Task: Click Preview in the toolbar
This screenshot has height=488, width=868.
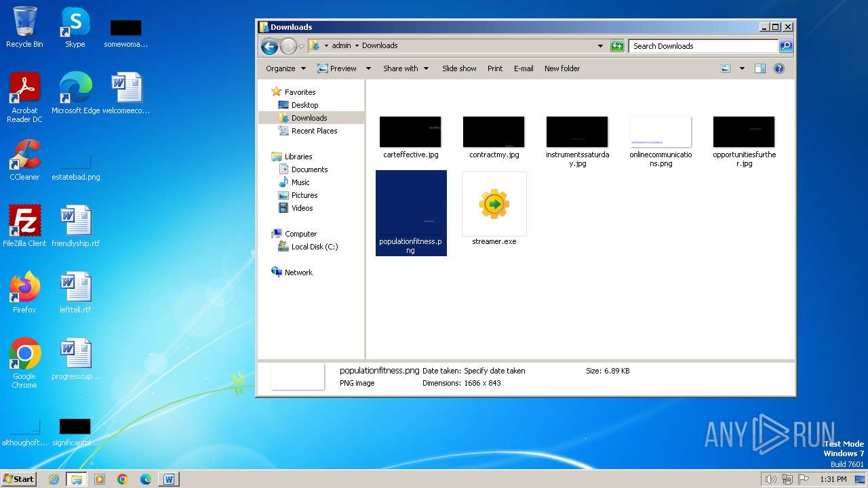Action: click(x=336, y=68)
